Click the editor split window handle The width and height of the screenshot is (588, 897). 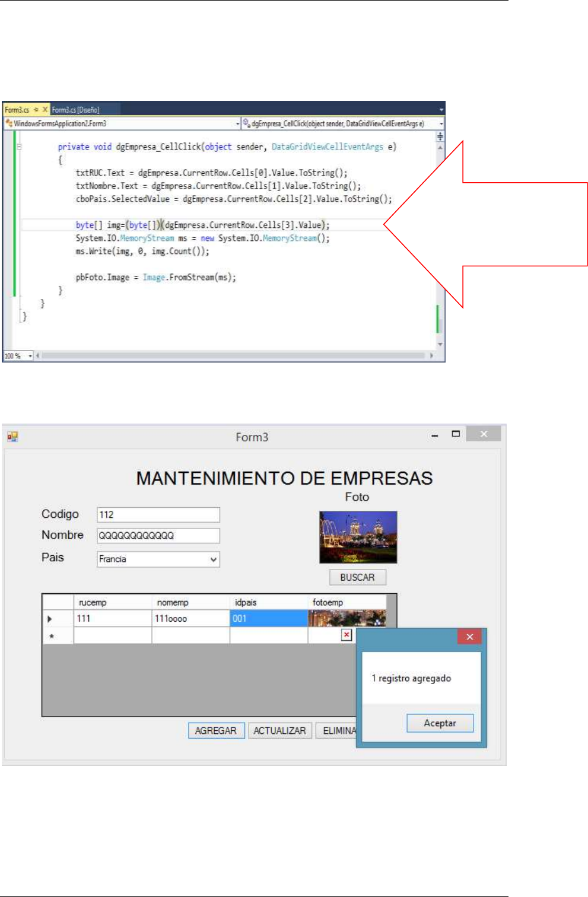tap(440, 136)
